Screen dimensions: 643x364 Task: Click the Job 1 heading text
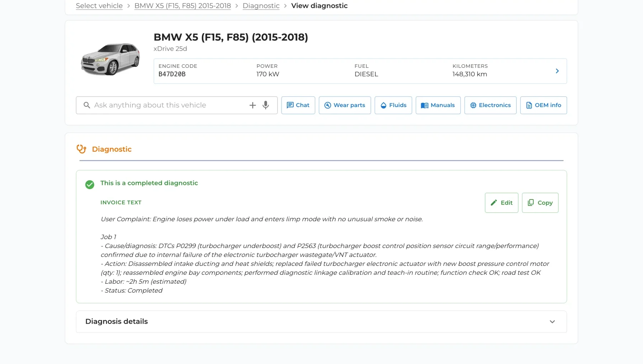tap(108, 237)
